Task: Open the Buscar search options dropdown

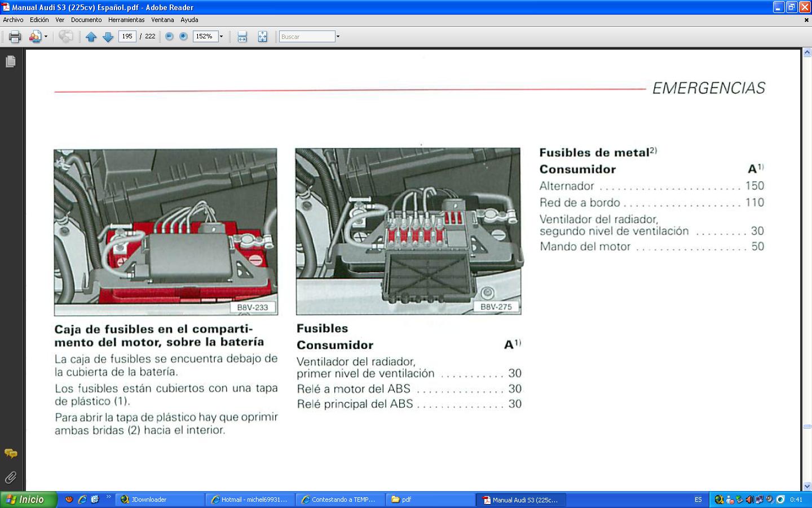Action: 338,37
